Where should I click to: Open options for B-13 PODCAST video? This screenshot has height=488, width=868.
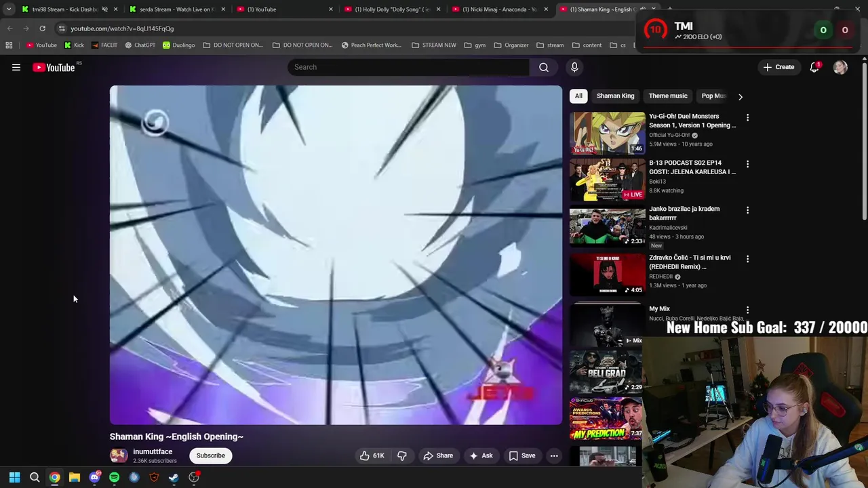[x=747, y=164]
